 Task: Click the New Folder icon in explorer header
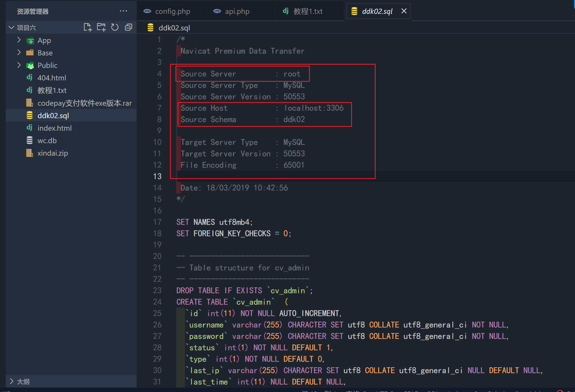click(x=101, y=27)
